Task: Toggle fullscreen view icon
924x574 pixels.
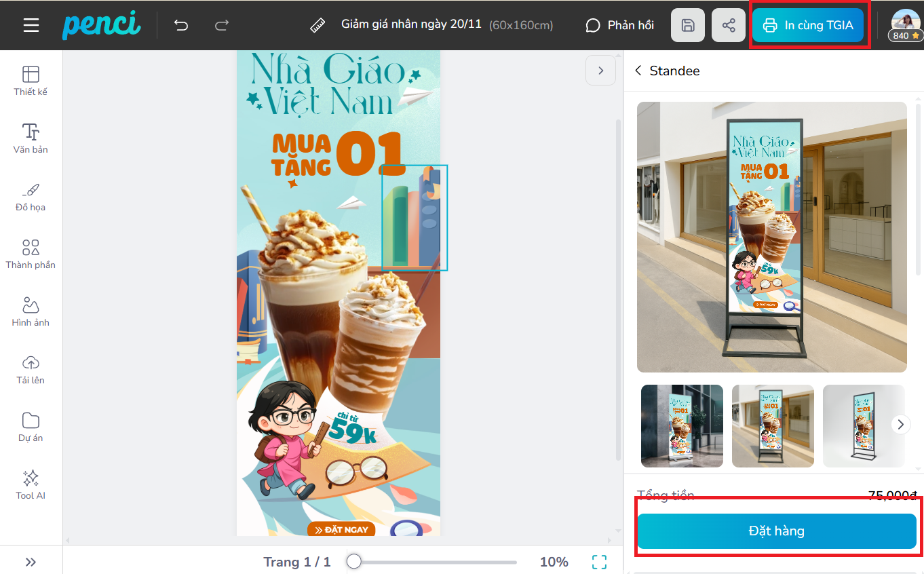Action: click(x=599, y=562)
